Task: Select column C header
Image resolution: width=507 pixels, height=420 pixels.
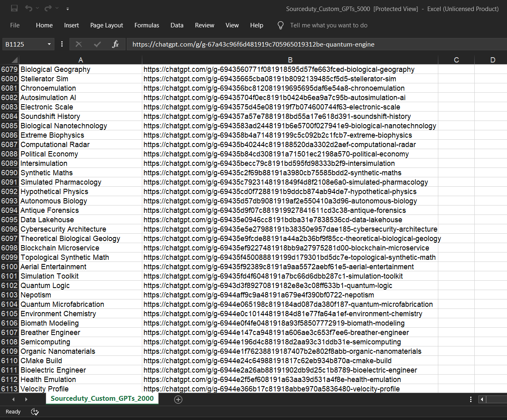Action: 456,60
